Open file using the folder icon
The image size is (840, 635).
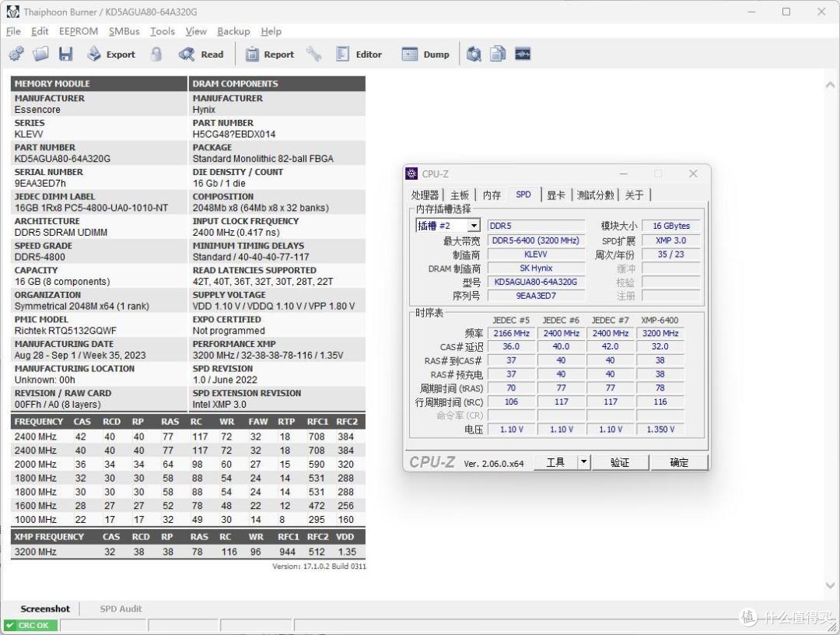[41, 54]
